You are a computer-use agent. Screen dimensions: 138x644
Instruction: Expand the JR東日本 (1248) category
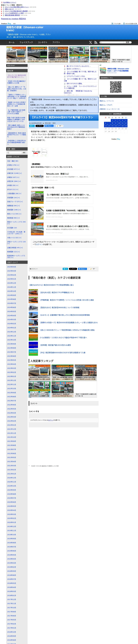click(20, 173)
